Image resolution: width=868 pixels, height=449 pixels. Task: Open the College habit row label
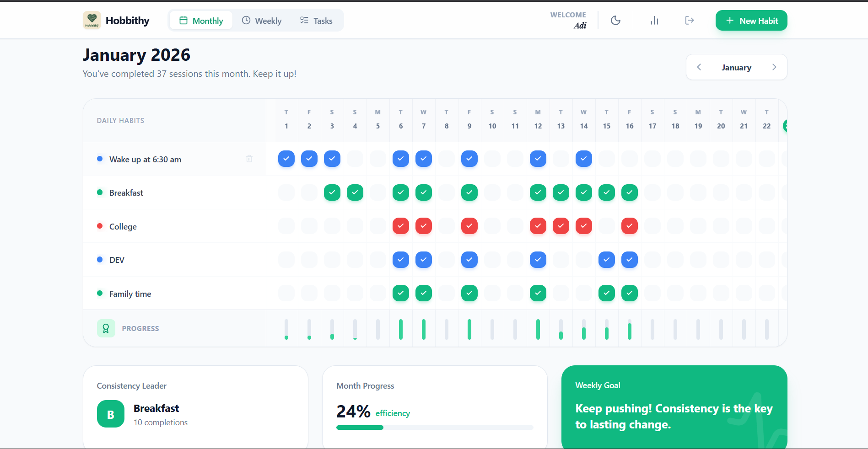[x=123, y=227]
